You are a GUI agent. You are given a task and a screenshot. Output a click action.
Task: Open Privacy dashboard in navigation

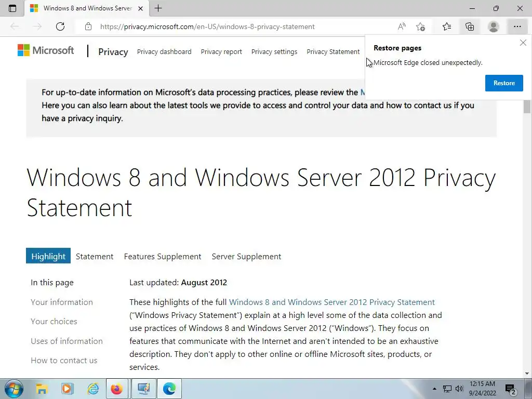point(164,51)
